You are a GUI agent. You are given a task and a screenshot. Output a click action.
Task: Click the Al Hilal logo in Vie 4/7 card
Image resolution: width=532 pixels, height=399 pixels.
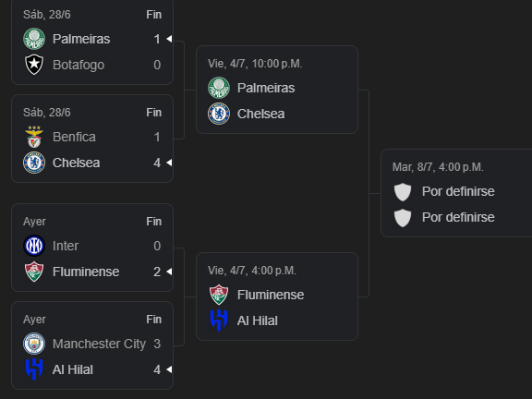[219, 320]
